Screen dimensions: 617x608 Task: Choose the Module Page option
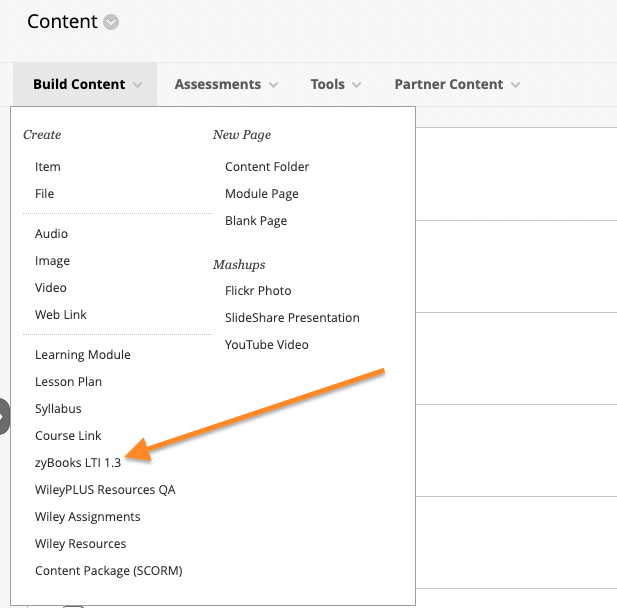[262, 194]
